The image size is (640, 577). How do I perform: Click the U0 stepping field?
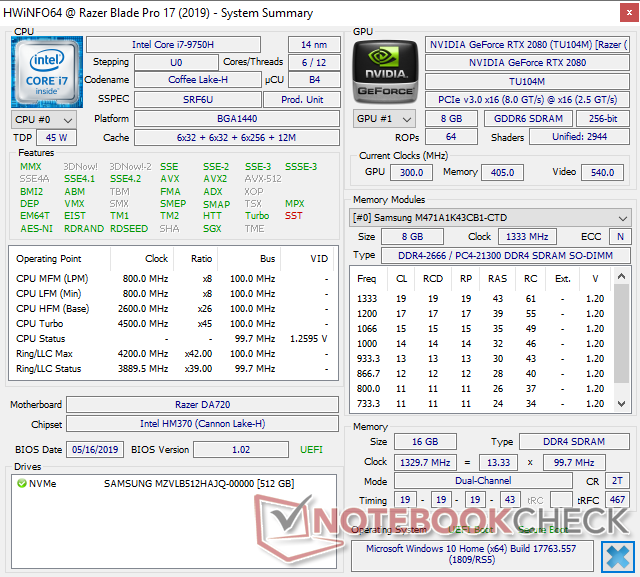(x=176, y=62)
